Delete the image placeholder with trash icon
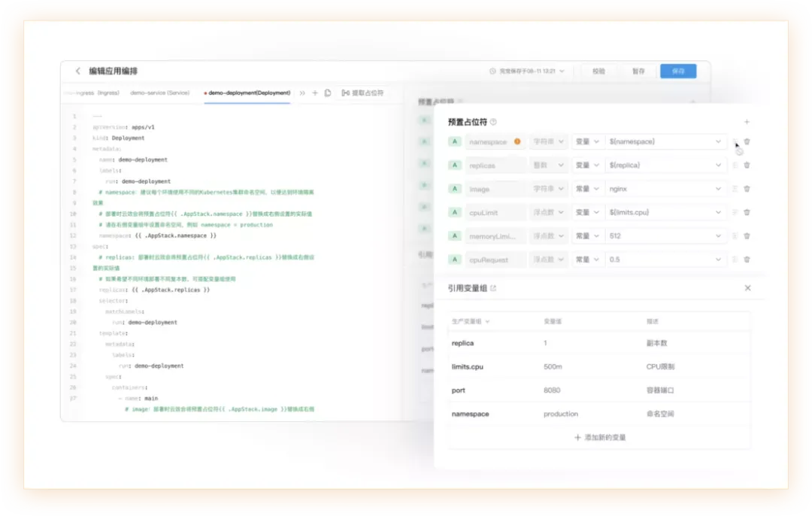812x516 pixels. coord(747,189)
